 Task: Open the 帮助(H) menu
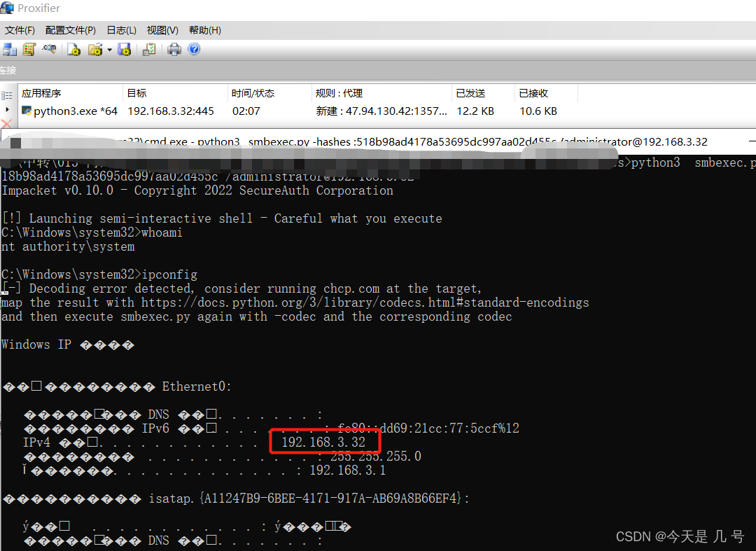pyautogui.click(x=205, y=30)
